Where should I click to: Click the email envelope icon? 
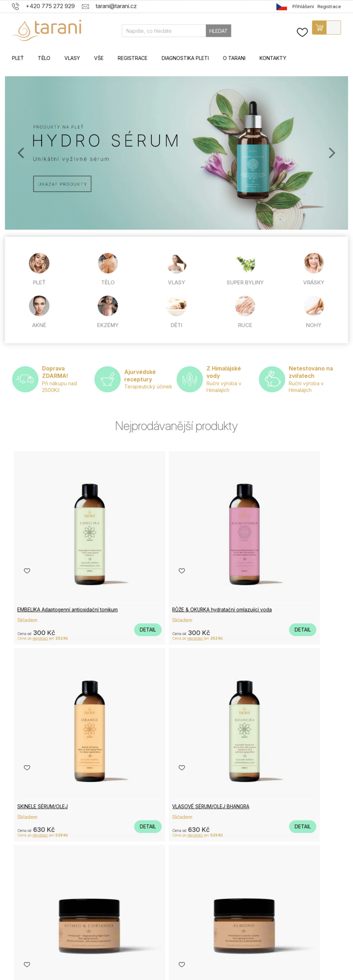[x=85, y=7]
